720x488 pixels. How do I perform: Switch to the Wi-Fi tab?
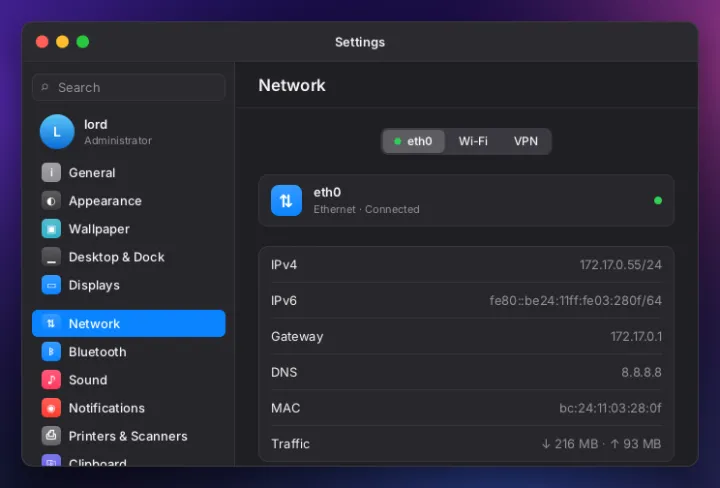(473, 141)
